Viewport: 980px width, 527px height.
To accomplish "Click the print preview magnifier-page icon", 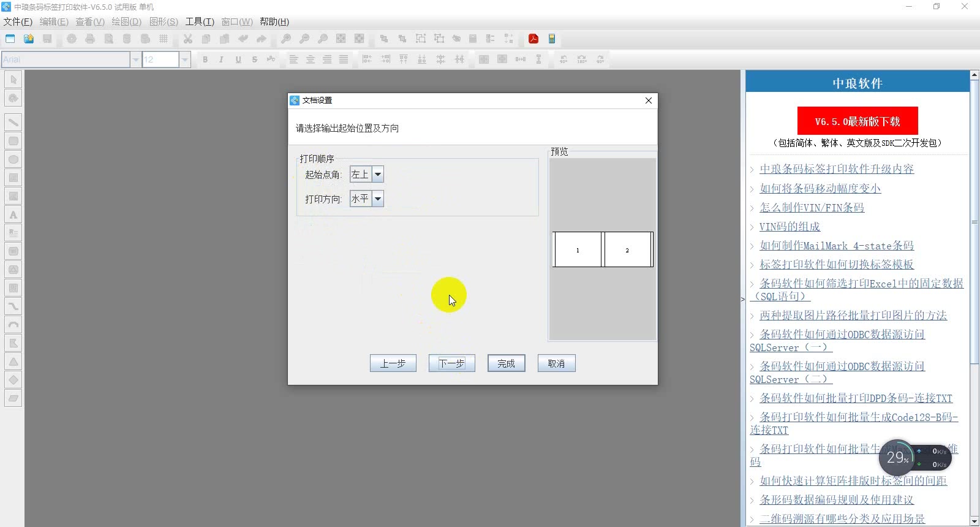I will click(108, 39).
